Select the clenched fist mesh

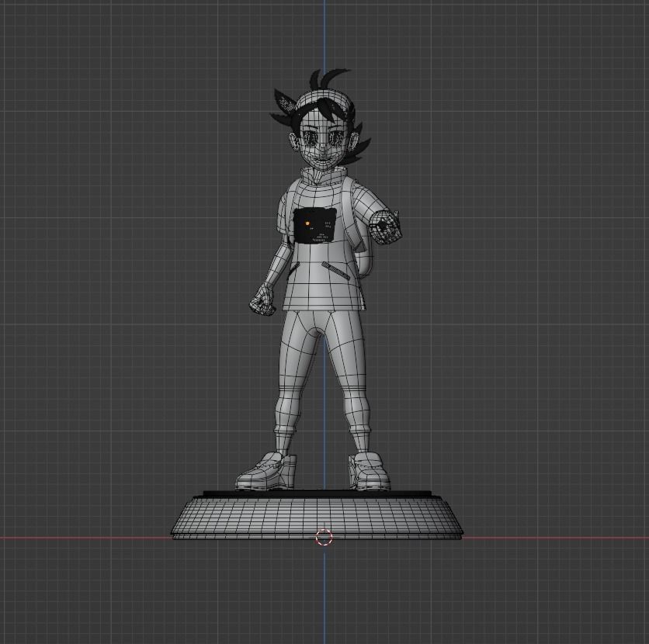point(262,301)
